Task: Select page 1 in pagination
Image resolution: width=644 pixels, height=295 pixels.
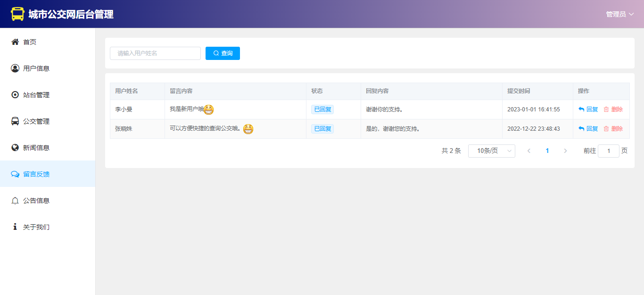Action: pyautogui.click(x=547, y=151)
